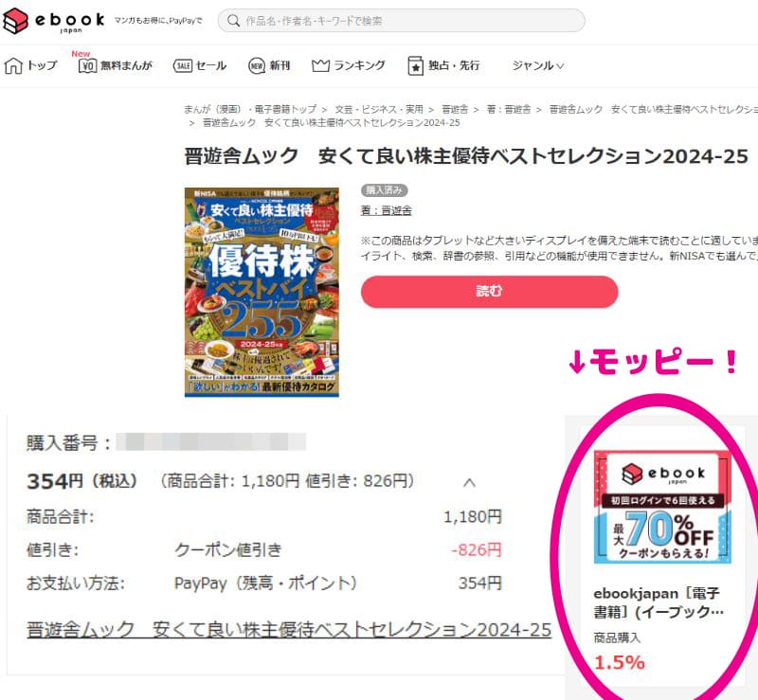Viewport: 758px width, 700px height.
Task: Click the home icon beside トップ
Action: point(13,65)
